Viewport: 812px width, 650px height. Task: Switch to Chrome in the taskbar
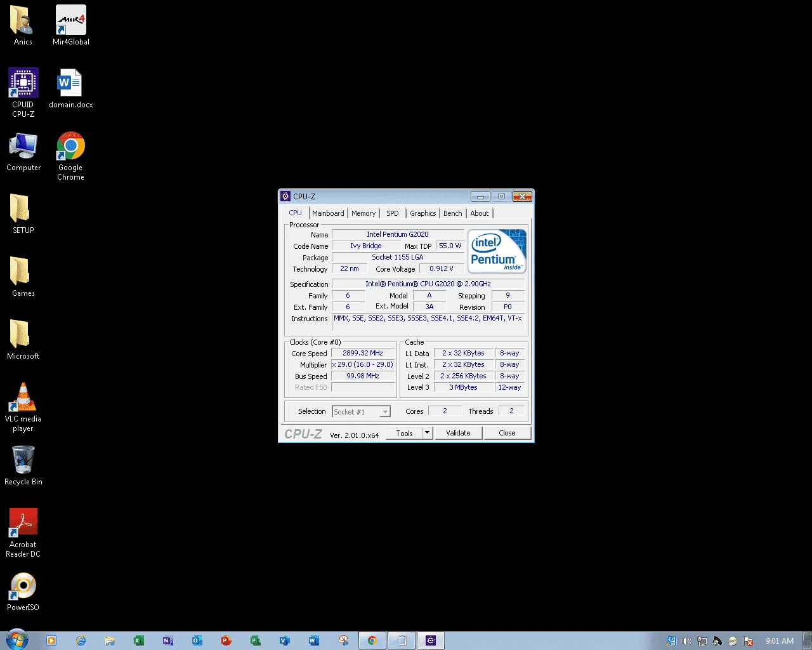372,640
